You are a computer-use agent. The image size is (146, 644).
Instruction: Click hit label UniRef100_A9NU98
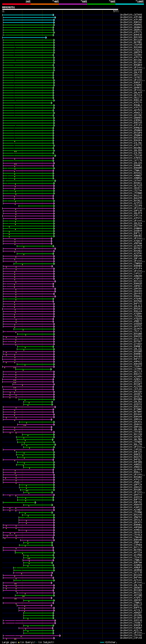coord(131,276)
